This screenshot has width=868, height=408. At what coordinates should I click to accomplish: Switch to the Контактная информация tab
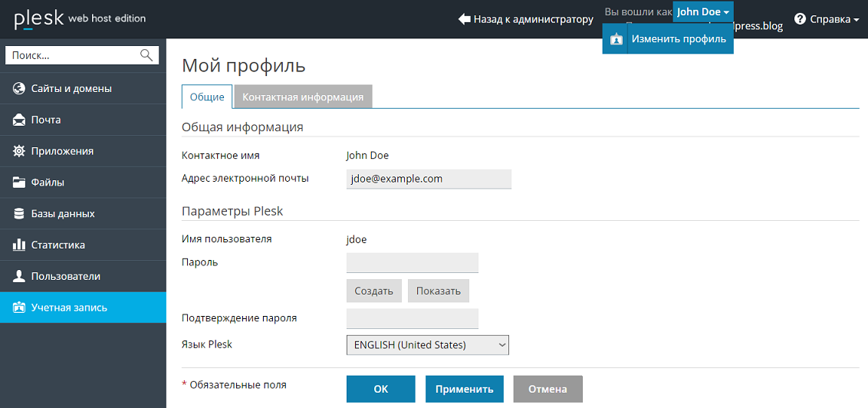tap(303, 97)
